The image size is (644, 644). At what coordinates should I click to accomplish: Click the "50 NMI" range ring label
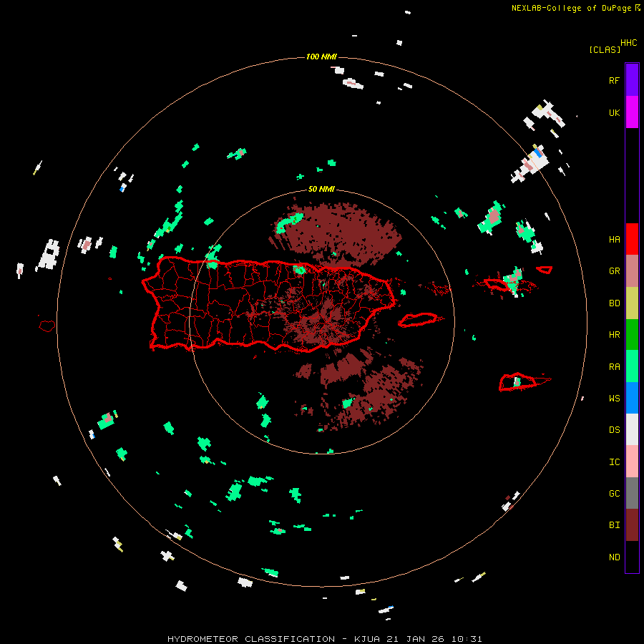pos(321,189)
